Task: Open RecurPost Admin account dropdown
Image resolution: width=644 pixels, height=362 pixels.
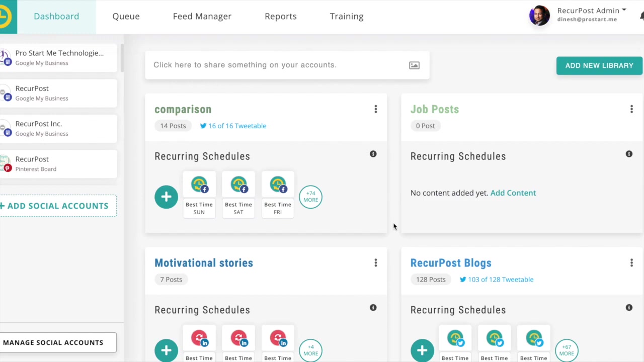Action: [x=592, y=11]
